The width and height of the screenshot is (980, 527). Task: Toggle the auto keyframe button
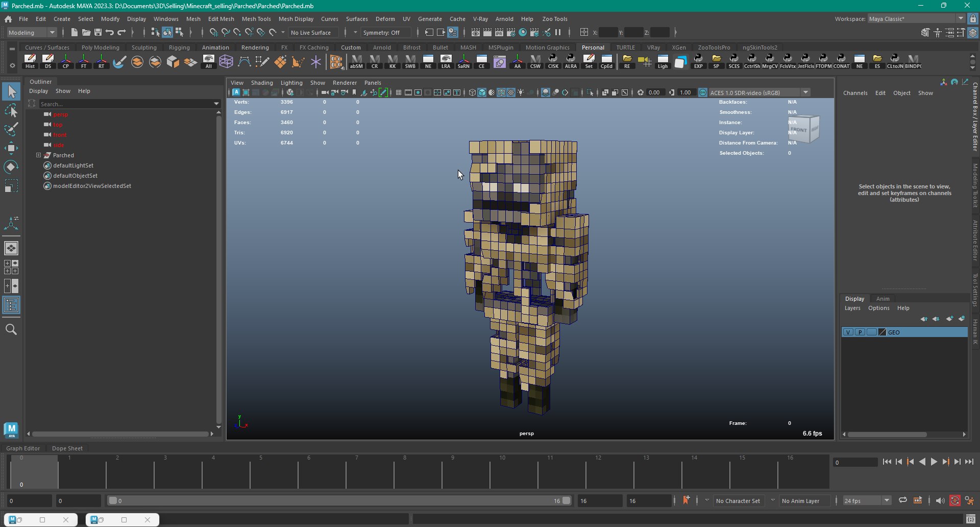pyautogui.click(x=954, y=500)
